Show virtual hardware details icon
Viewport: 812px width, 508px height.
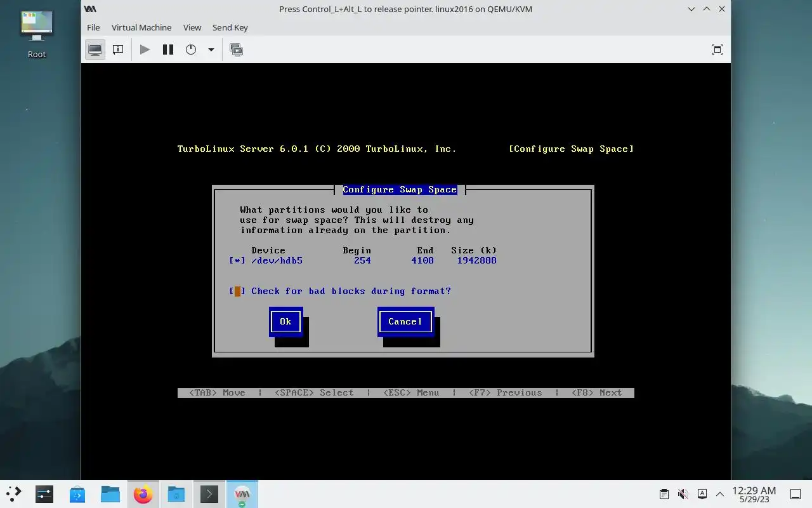click(118, 50)
